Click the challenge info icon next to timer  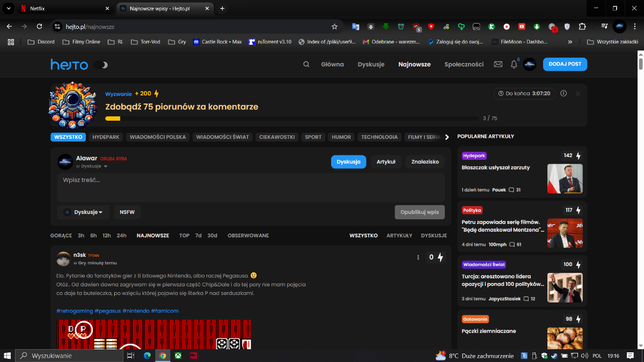[563, 93]
